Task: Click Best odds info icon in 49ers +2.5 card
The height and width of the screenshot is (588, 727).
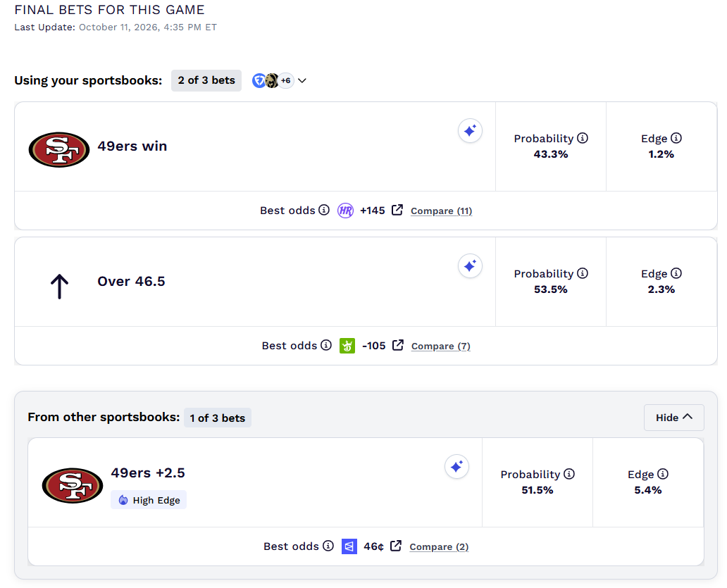Action: 328,546
